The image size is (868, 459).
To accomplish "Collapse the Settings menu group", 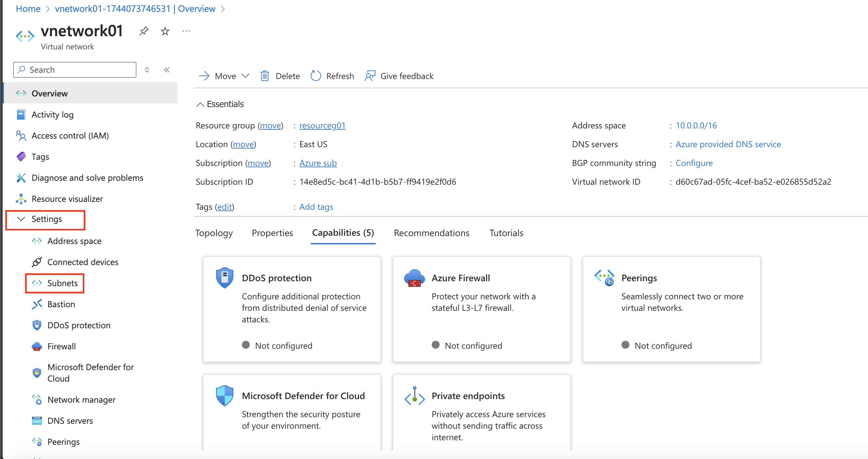I will 21,219.
